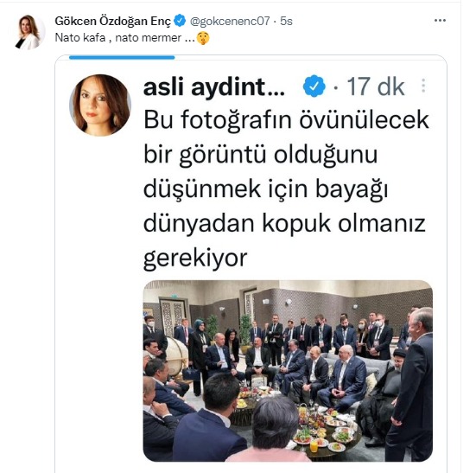
Task: Click the shushing face emoji in the tweet
Action: 203,38
